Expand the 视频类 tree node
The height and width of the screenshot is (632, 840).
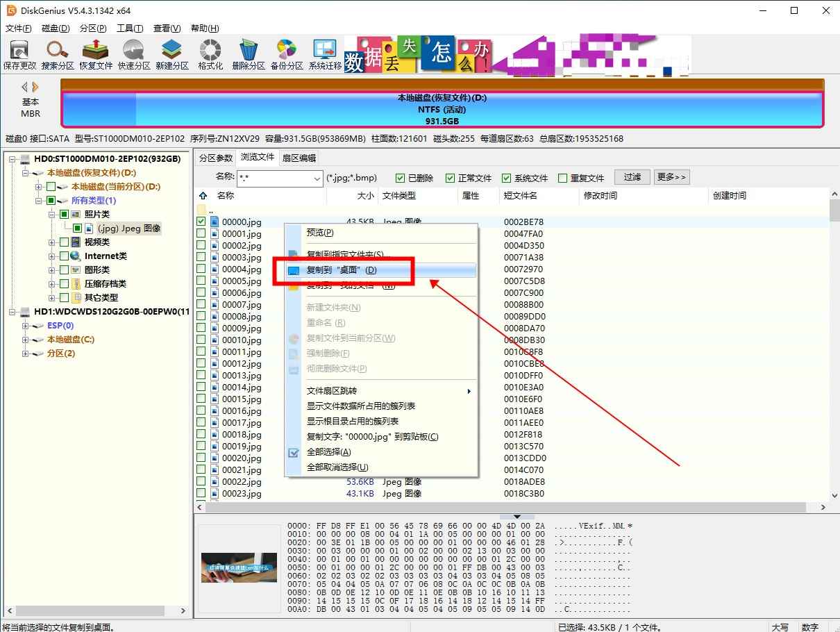pos(53,242)
